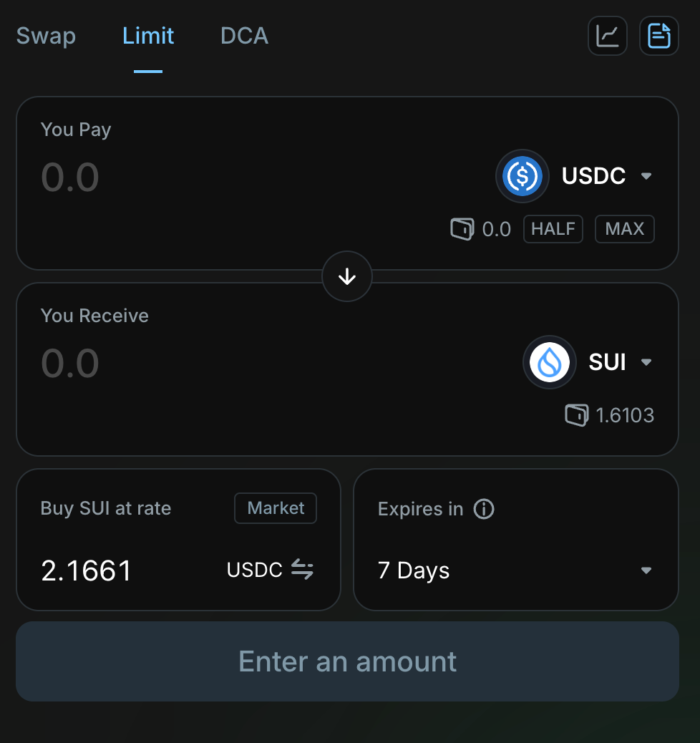
Task: Click the wallet icon under You Pay
Action: [462, 229]
